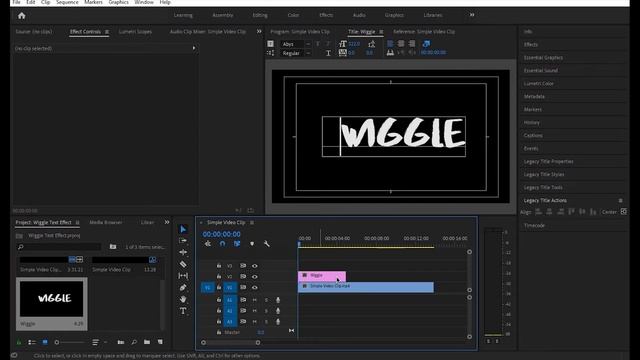Click Tab Stops icon in Title toolbar
Screen dimensions: 640x360
tap(390, 53)
